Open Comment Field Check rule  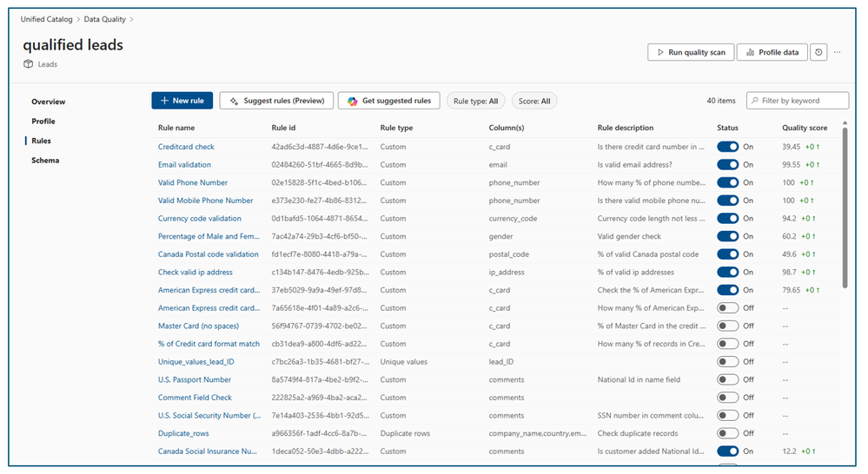tap(195, 397)
